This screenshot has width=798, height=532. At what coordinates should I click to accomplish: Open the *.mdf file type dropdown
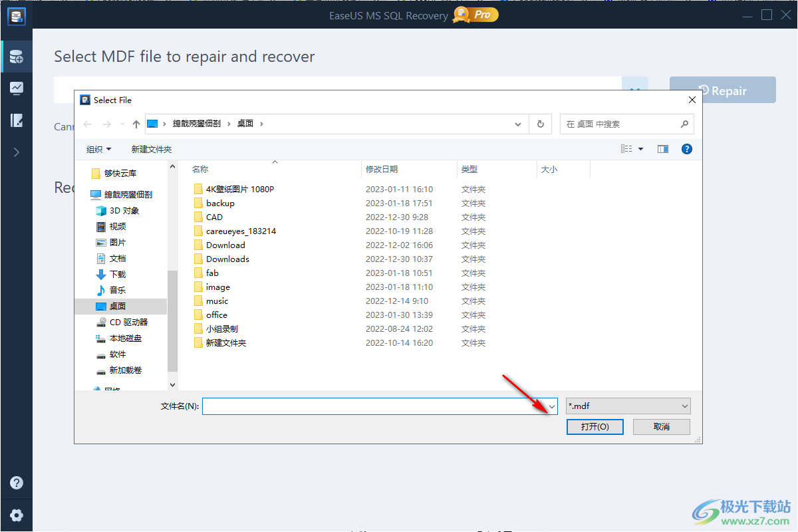pyautogui.click(x=628, y=406)
